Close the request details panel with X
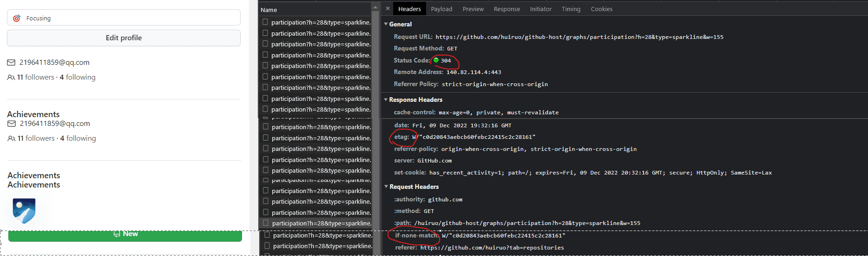 point(388,9)
